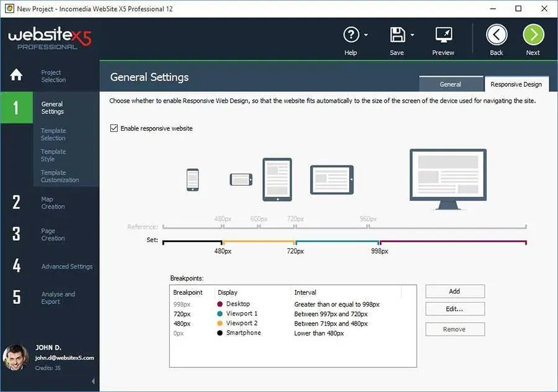This screenshot has width=558, height=392.
Task: Expand the Help dropdown arrow
Action: [x=366, y=35]
